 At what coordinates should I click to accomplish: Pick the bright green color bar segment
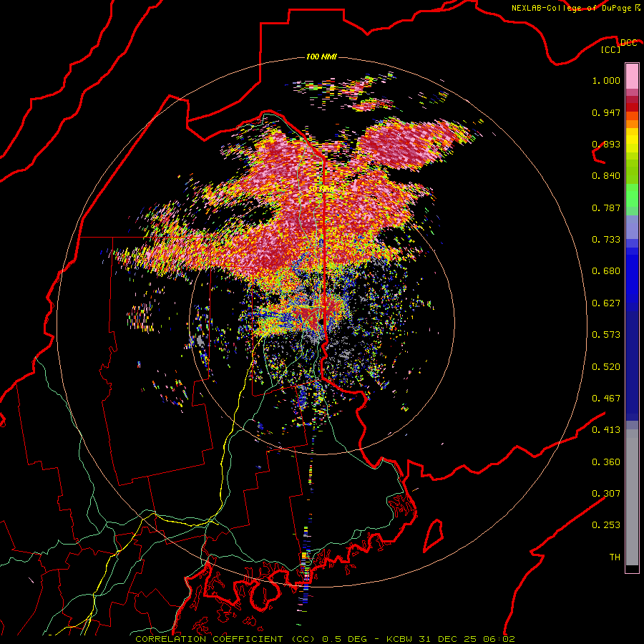pyautogui.click(x=632, y=195)
